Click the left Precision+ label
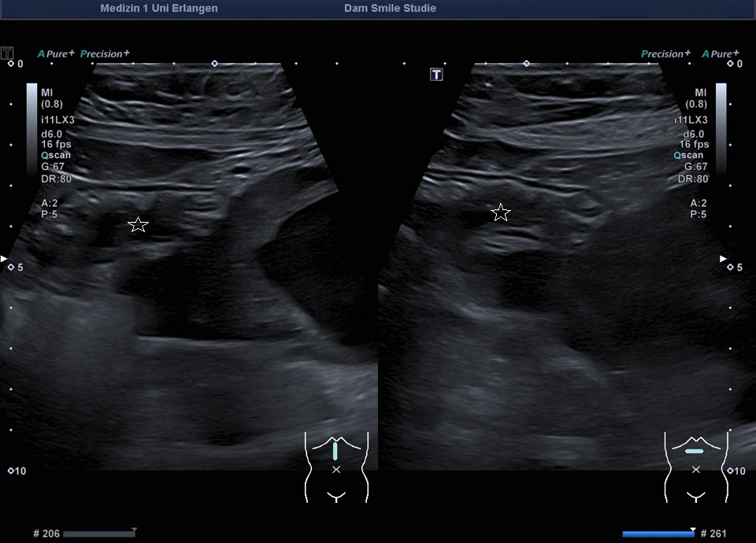This screenshot has height=543, width=756. click(105, 54)
